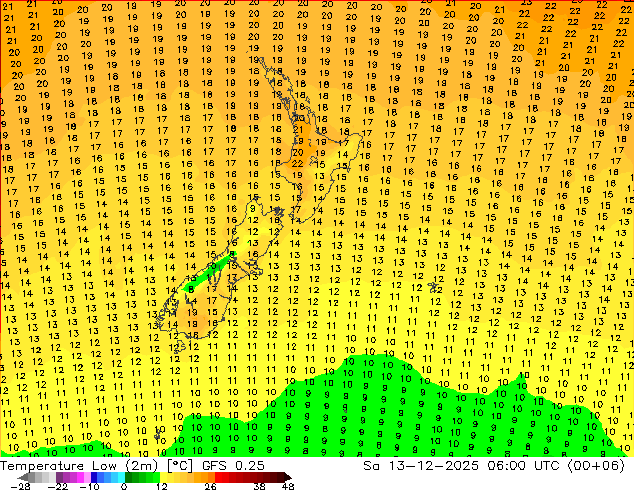
Task: Click the green segment of the color scale
Action: (142, 477)
